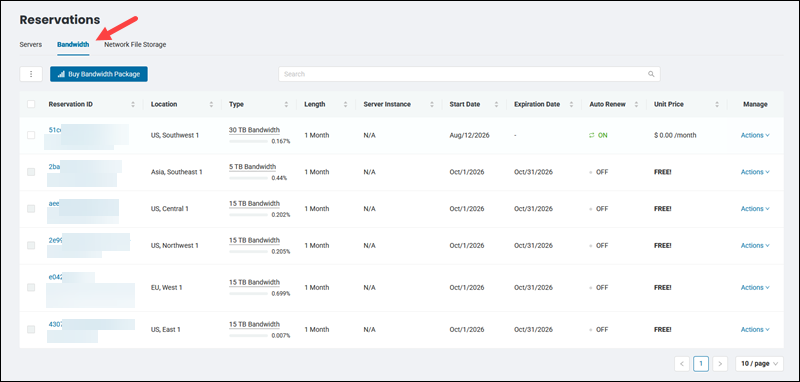This screenshot has height=382, width=800.
Task: Switch to the Servers tab
Action: click(x=31, y=45)
